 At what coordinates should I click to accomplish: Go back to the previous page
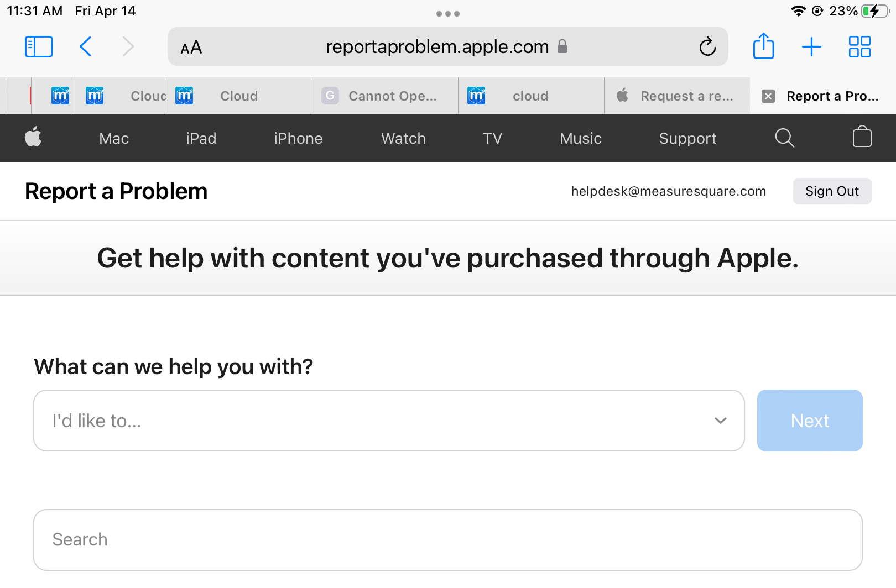coord(85,46)
